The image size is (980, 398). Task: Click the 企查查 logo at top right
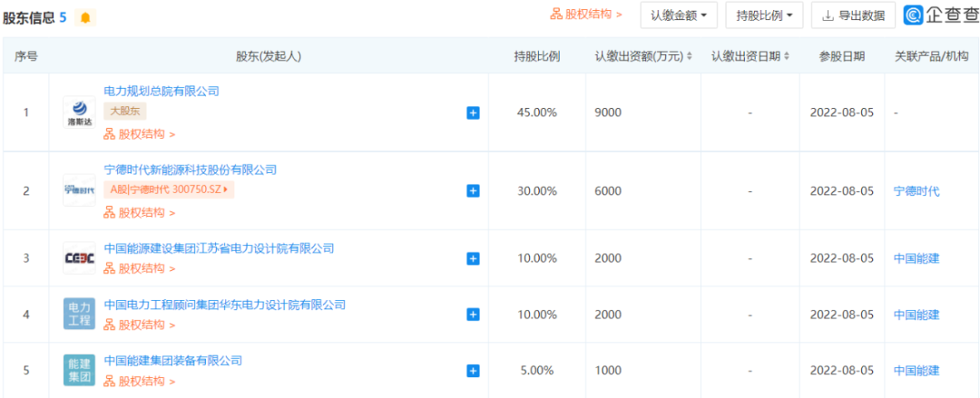[937, 15]
